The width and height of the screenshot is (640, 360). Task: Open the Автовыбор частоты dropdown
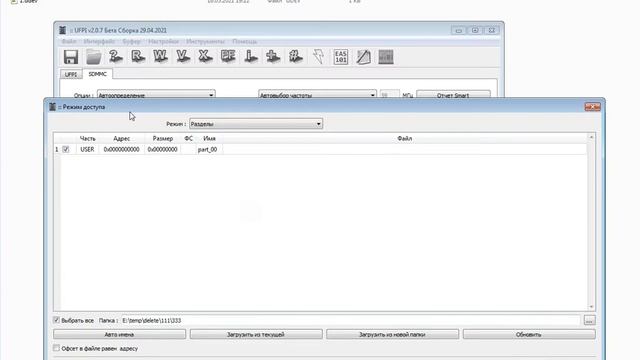317,95
